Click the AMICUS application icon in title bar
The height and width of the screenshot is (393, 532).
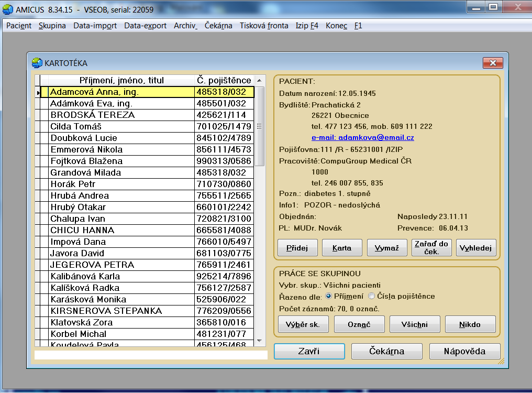coord(8,9)
